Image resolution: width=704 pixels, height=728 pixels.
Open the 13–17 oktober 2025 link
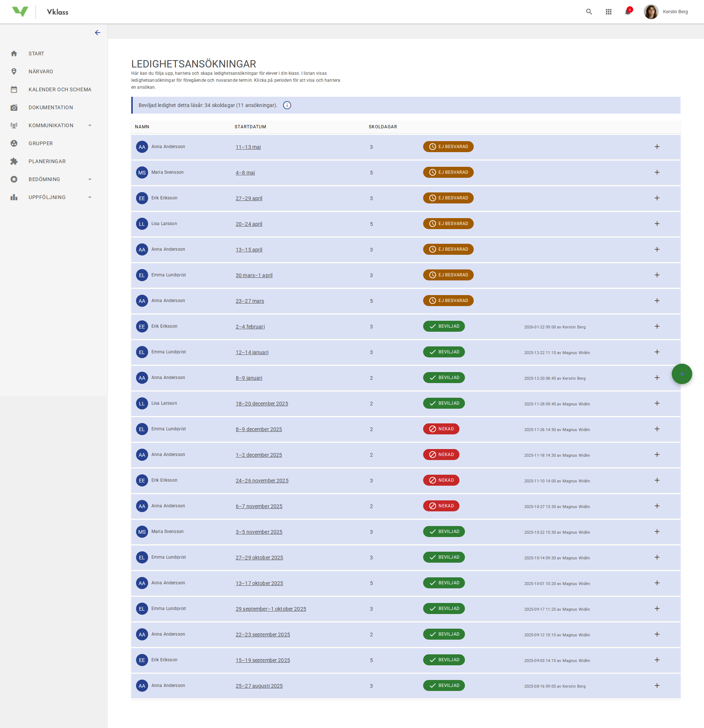[x=259, y=583]
